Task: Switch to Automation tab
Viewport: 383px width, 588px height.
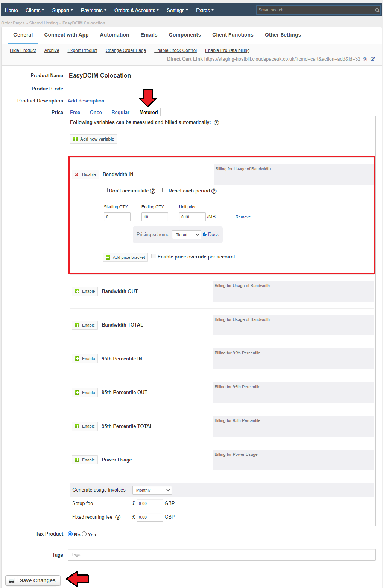Action: [114, 35]
